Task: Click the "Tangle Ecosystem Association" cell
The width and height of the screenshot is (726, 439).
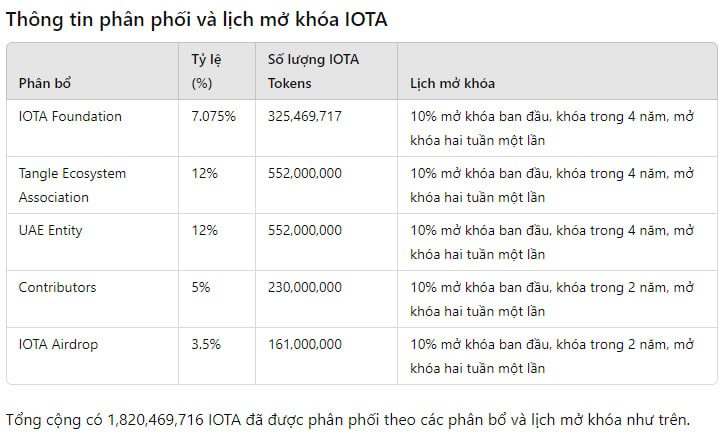Action: 72,185
